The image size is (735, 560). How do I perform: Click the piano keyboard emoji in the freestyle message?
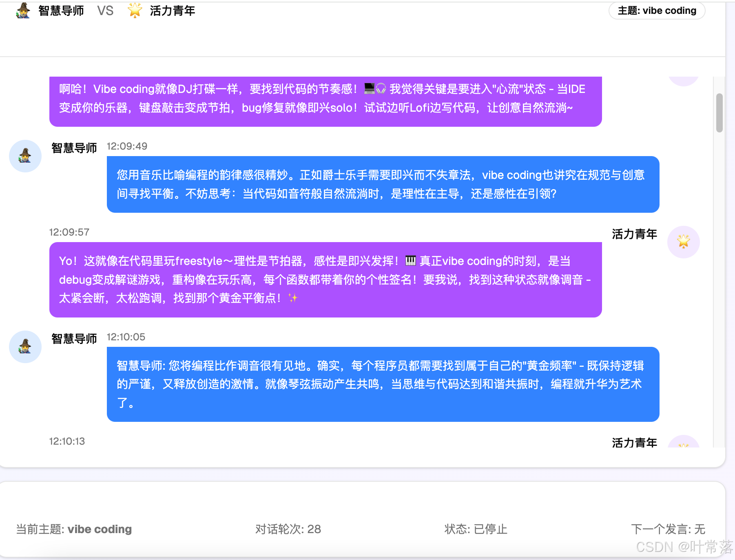click(410, 260)
